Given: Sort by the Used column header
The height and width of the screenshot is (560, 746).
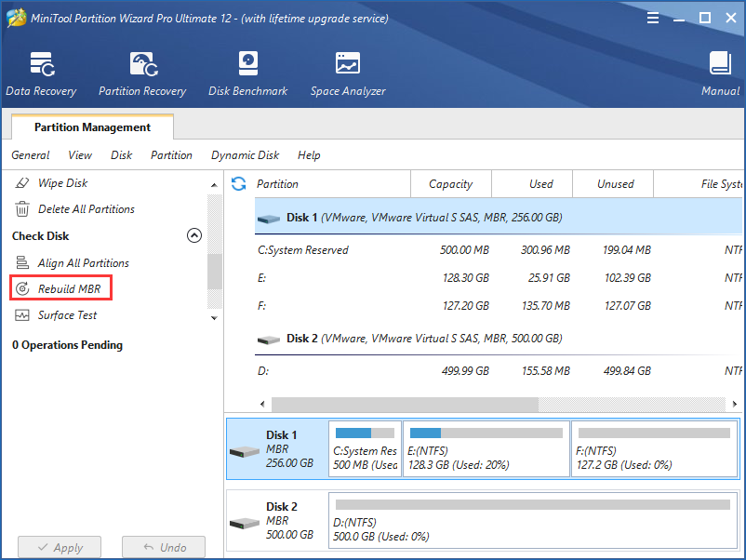Looking at the screenshot, I should (532, 183).
